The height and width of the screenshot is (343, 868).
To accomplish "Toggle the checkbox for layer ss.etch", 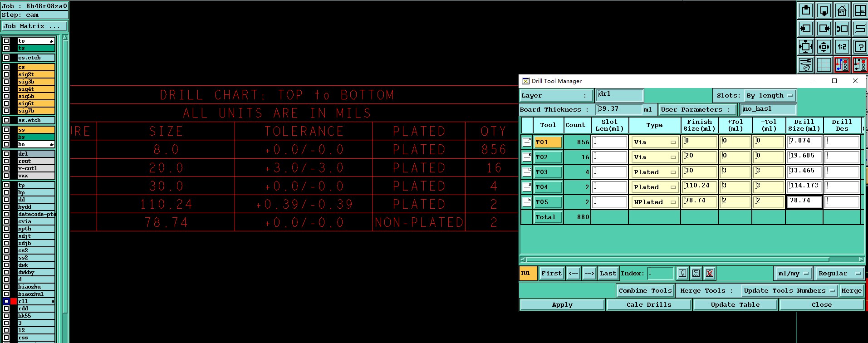I will coord(6,120).
